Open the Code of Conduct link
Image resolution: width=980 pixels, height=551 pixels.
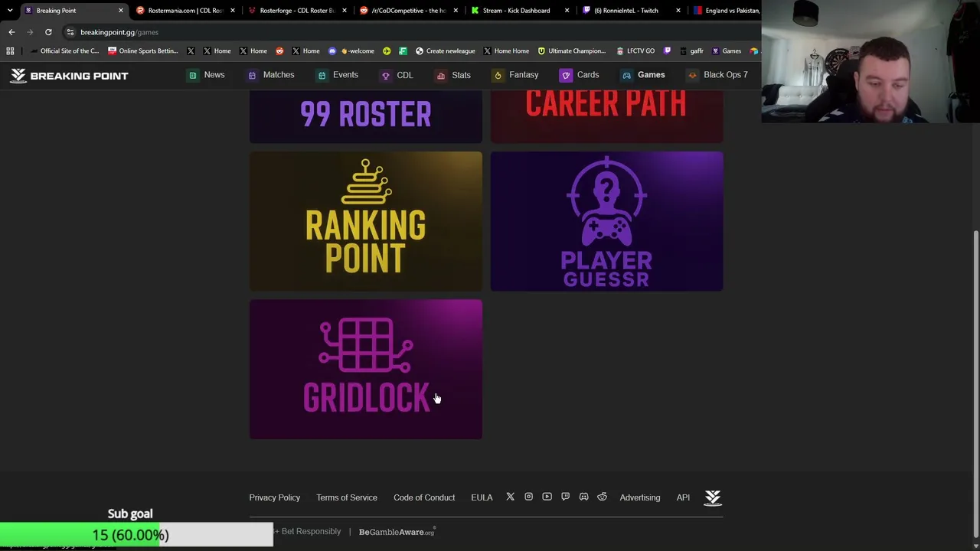pos(424,497)
